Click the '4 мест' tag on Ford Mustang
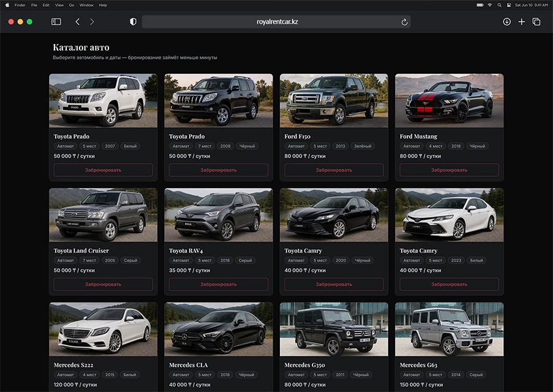Image resolution: width=553 pixels, height=392 pixels. (x=435, y=146)
